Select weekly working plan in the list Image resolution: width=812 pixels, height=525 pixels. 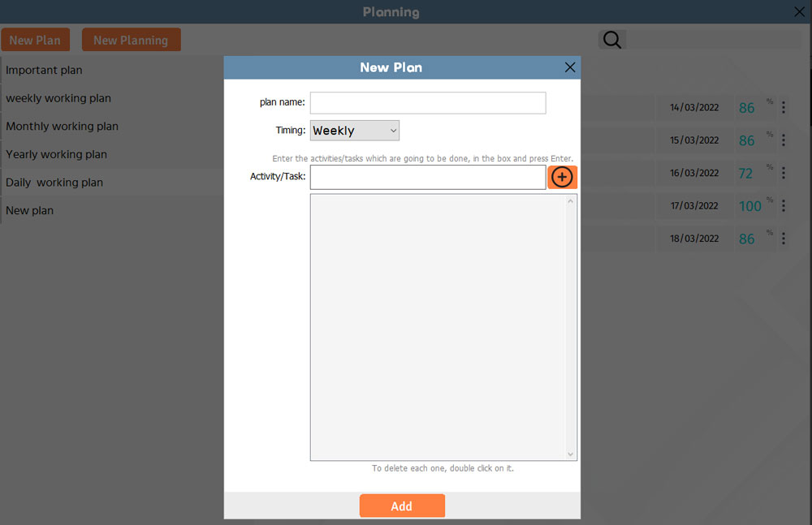pos(112,98)
